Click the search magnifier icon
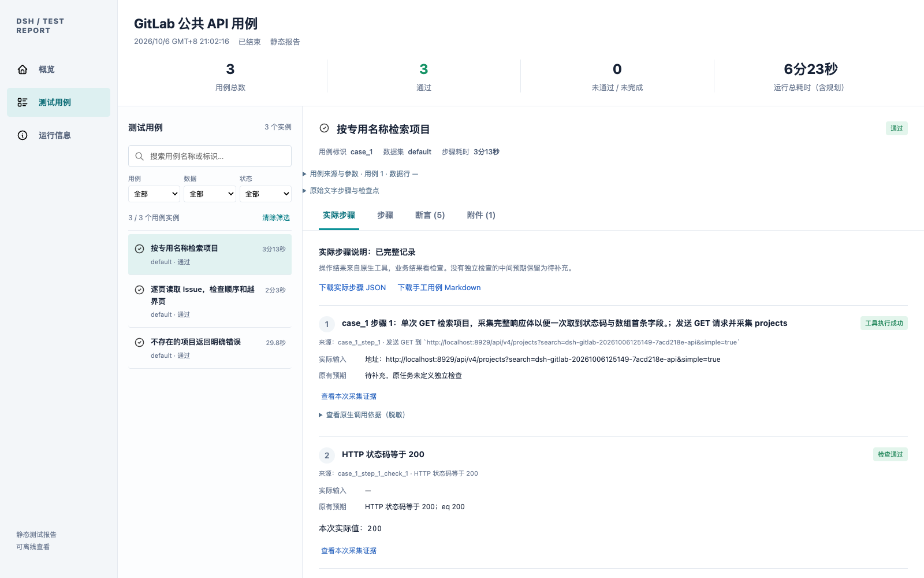This screenshot has height=578, width=924. point(139,156)
